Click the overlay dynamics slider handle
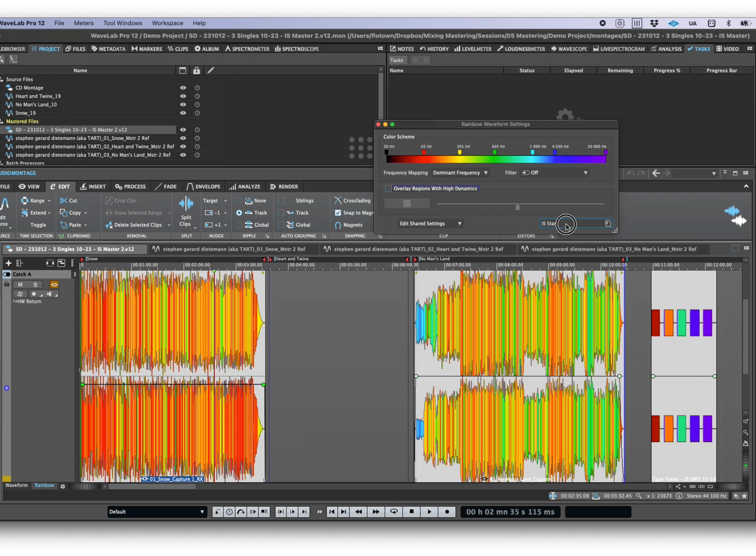 click(517, 207)
